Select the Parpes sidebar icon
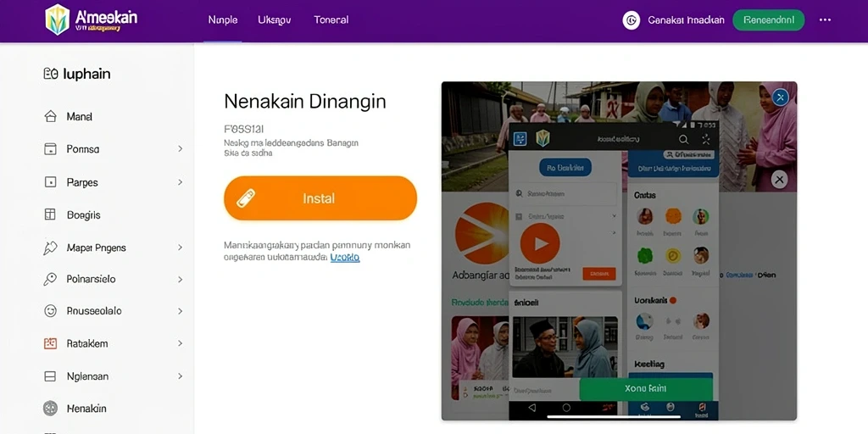The image size is (868, 434). point(50,182)
